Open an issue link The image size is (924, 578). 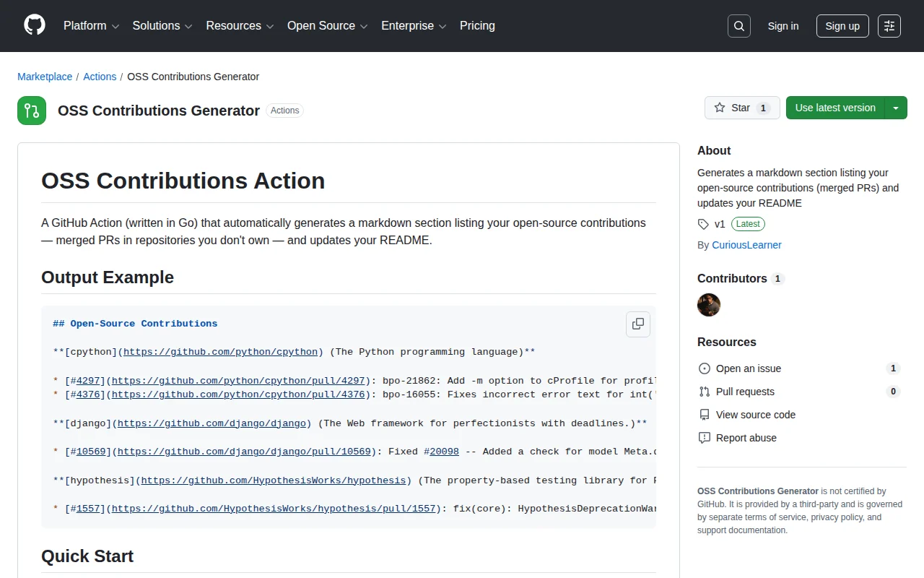click(x=749, y=368)
